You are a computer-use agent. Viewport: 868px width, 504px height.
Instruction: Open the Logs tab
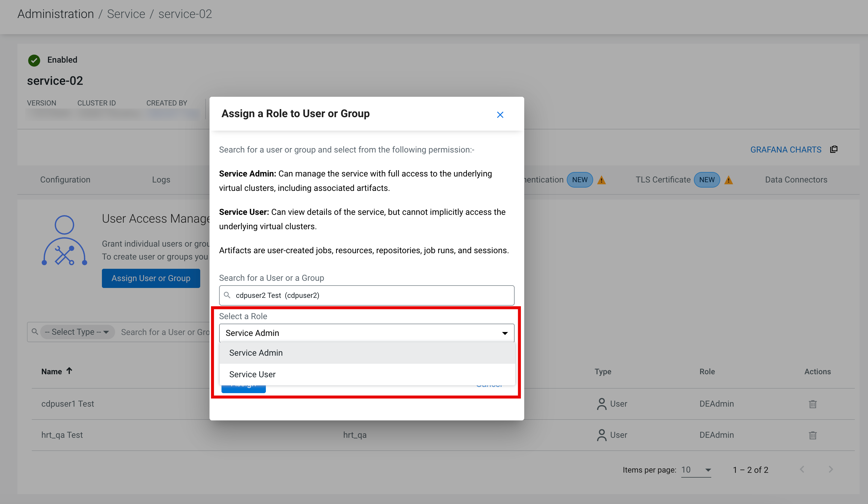[161, 180]
